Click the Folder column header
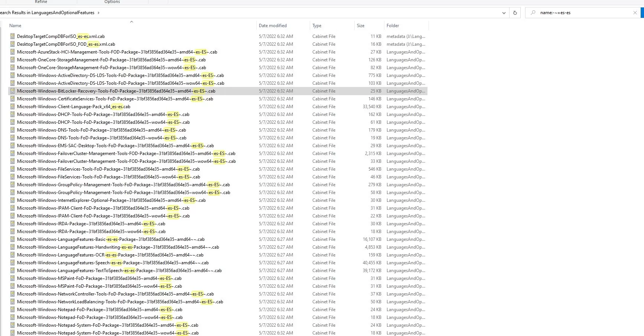This screenshot has width=644, height=336. coord(393,26)
